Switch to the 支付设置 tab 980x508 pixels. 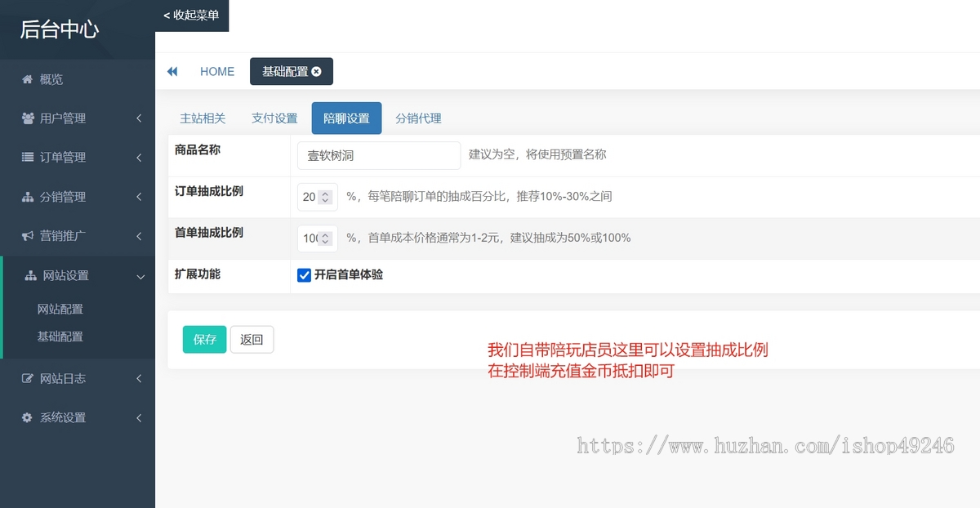(x=274, y=118)
